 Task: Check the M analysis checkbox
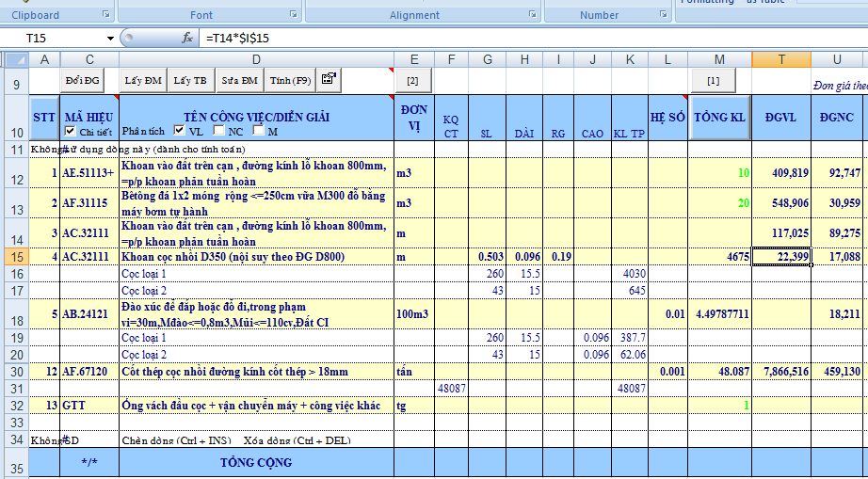pos(258,131)
